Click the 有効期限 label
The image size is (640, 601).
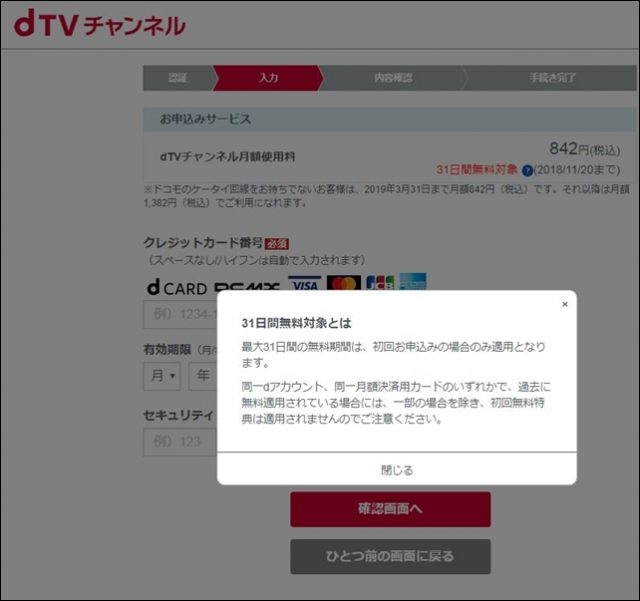(x=167, y=349)
